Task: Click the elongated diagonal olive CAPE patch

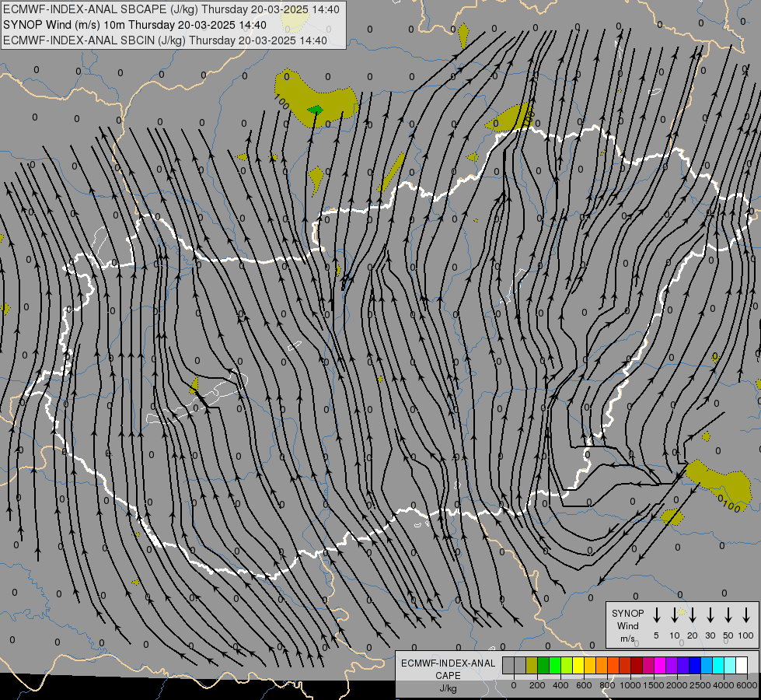Action: coord(391,173)
